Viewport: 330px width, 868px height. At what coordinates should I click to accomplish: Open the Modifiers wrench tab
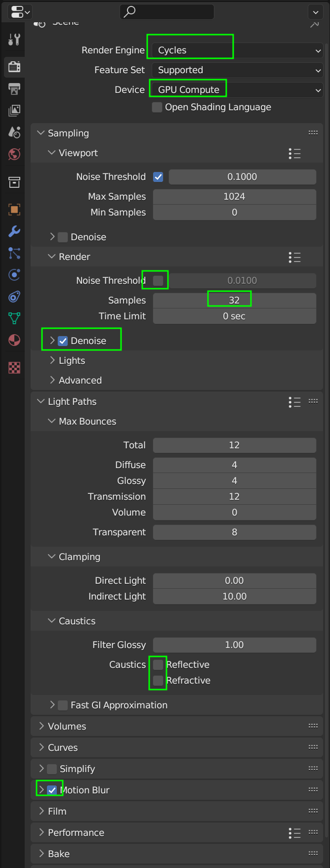[14, 231]
